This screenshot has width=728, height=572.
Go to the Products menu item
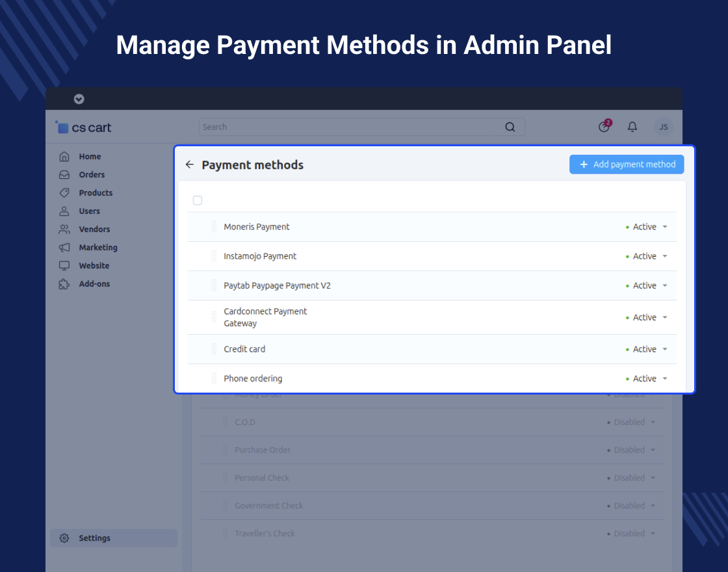tap(96, 192)
